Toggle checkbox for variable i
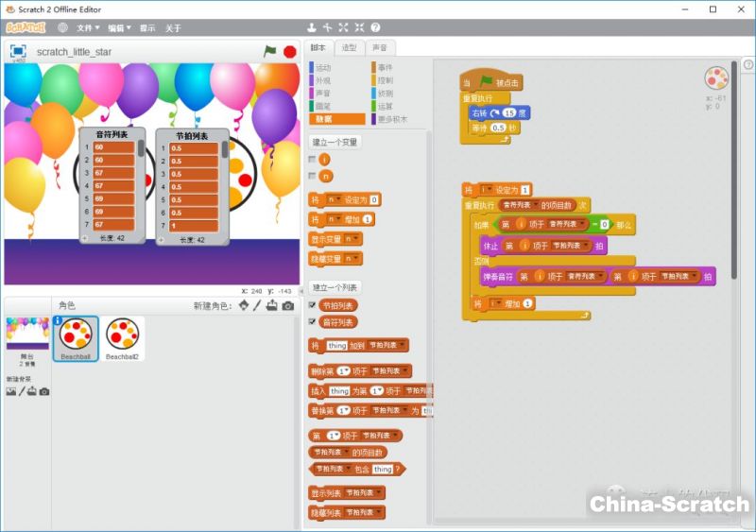The width and height of the screenshot is (756, 532). tap(313, 160)
